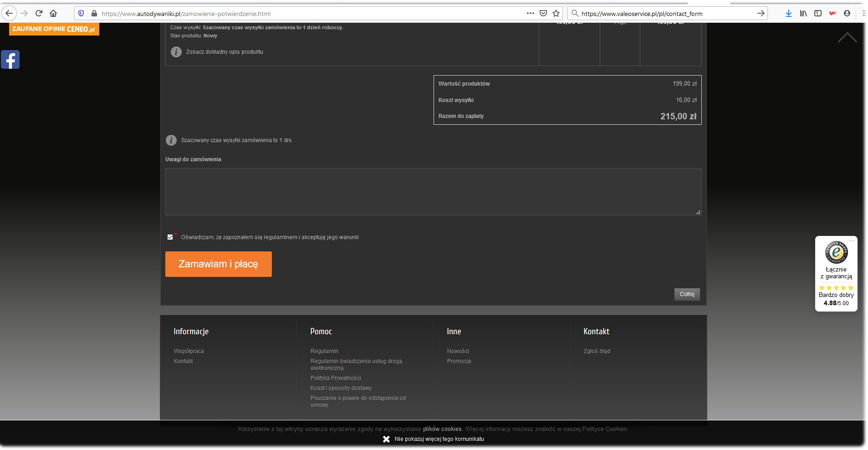
Task: Open the Firefox account avatar icon
Action: coord(847,13)
